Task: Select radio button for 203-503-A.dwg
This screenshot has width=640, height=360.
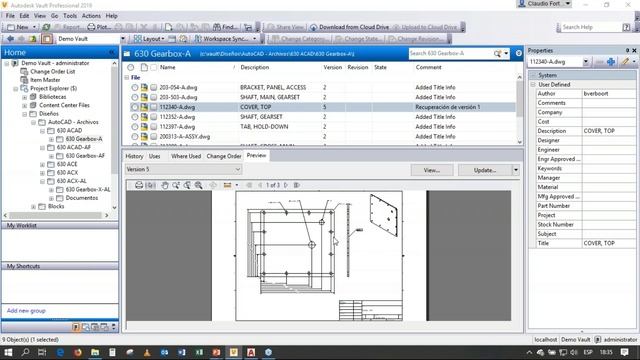Action: (x=134, y=97)
